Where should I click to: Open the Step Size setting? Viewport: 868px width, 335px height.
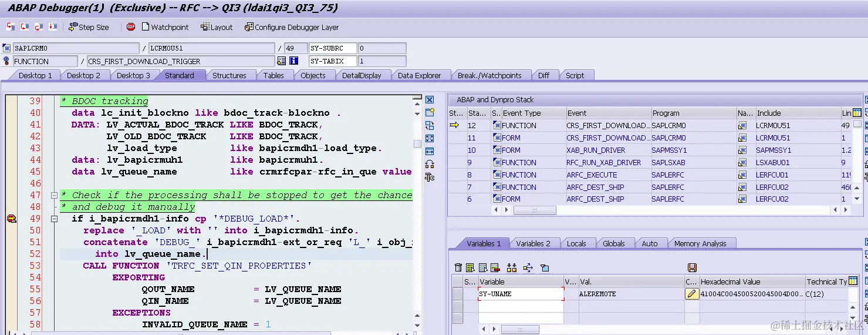coord(89,27)
